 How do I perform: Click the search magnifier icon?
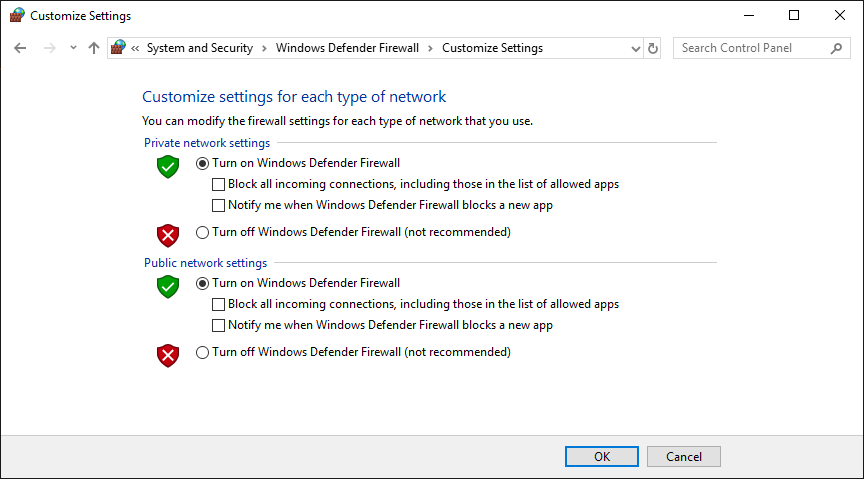pyautogui.click(x=836, y=49)
